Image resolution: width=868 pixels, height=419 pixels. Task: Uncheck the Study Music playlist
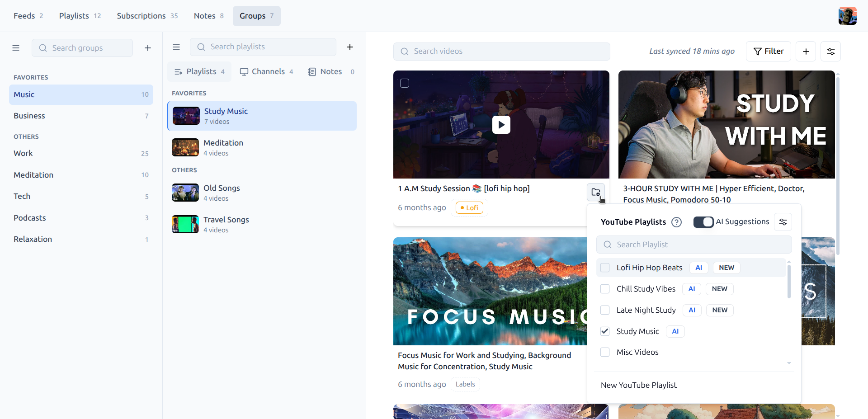(605, 331)
